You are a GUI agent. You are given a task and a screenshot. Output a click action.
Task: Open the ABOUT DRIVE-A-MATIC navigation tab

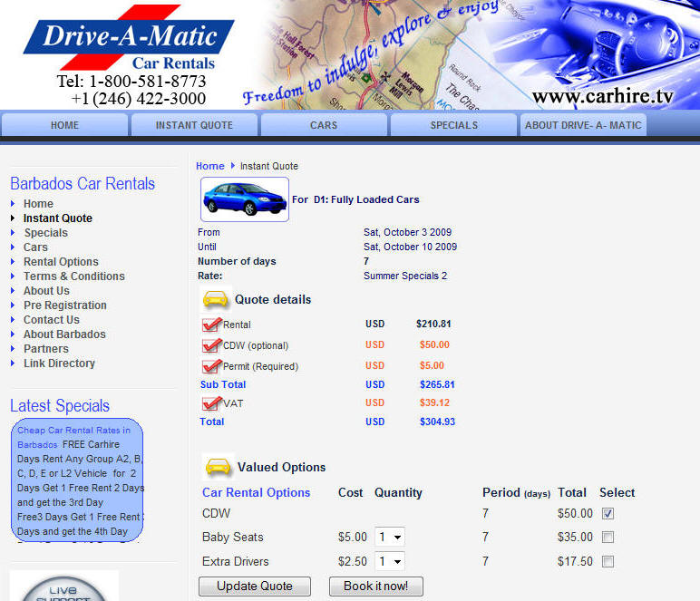point(583,125)
